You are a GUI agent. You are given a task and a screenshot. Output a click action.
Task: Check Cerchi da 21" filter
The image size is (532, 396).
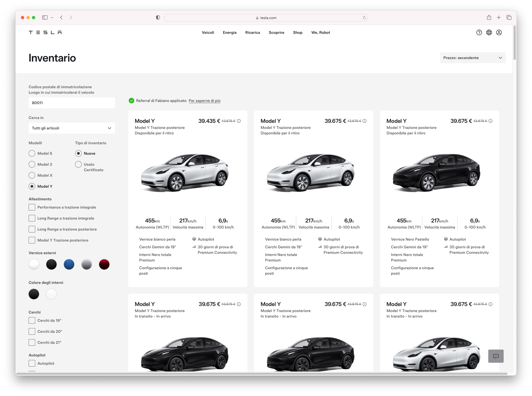32,343
